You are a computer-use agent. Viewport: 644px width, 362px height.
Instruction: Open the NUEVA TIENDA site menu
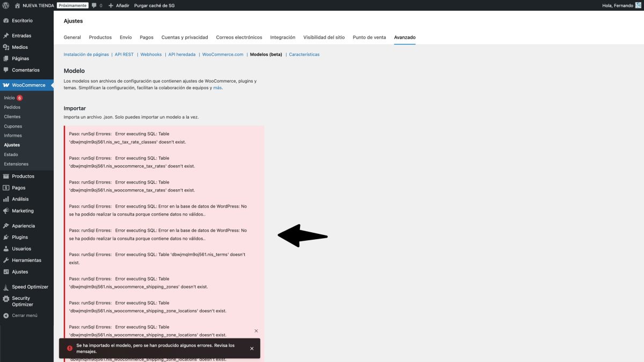coord(37,5)
